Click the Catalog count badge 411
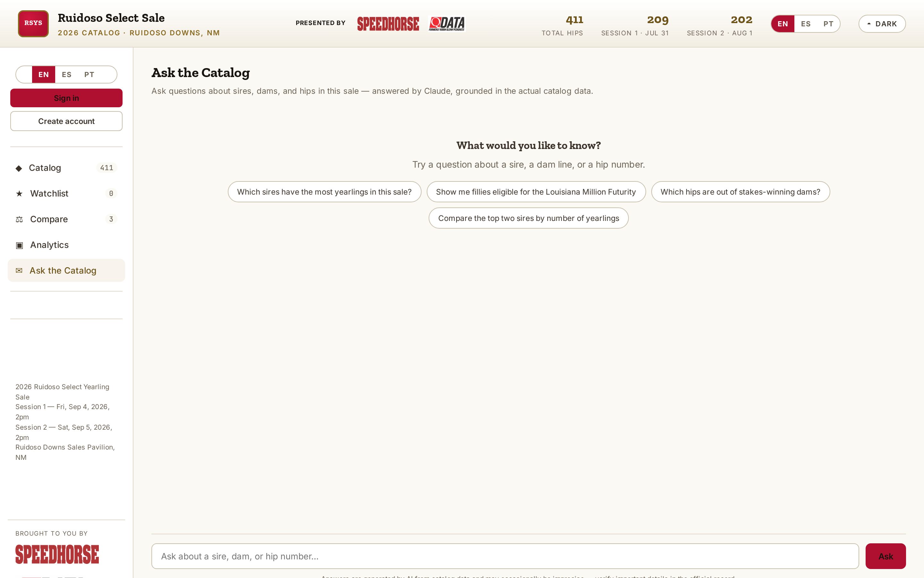Image resolution: width=924 pixels, height=578 pixels. coord(107,168)
